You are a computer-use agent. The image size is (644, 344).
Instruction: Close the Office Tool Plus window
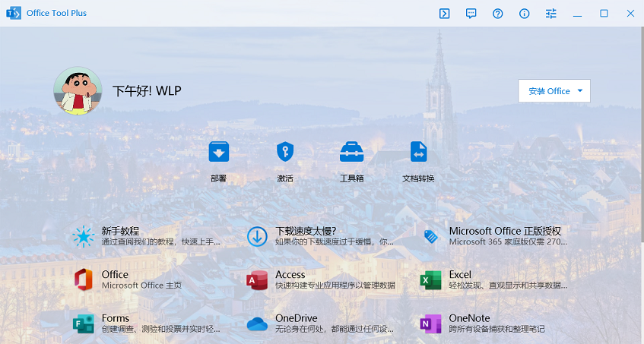(630, 14)
